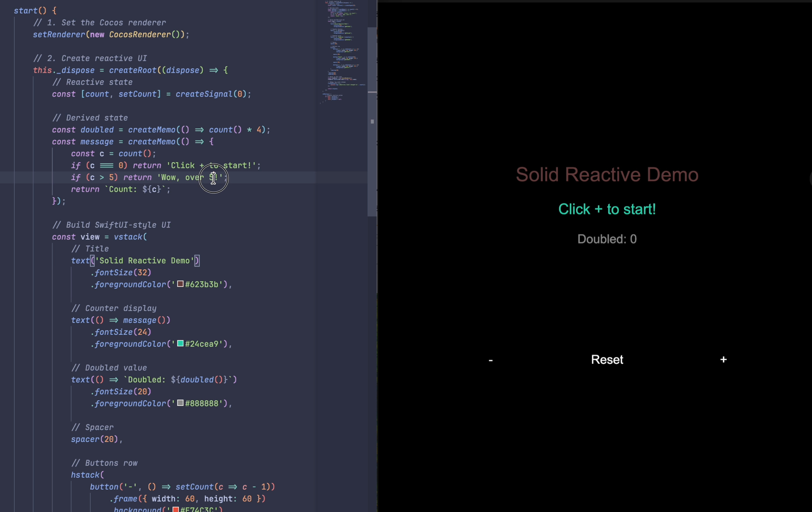812x512 pixels.
Task: Click the 'Click + to start!' label
Action: (x=607, y=209)
